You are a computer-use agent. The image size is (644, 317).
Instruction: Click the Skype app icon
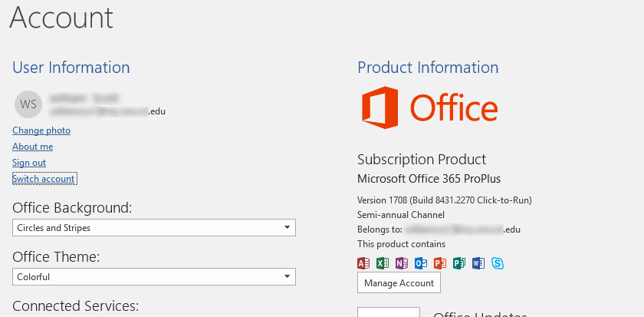(x=498, y=263)
